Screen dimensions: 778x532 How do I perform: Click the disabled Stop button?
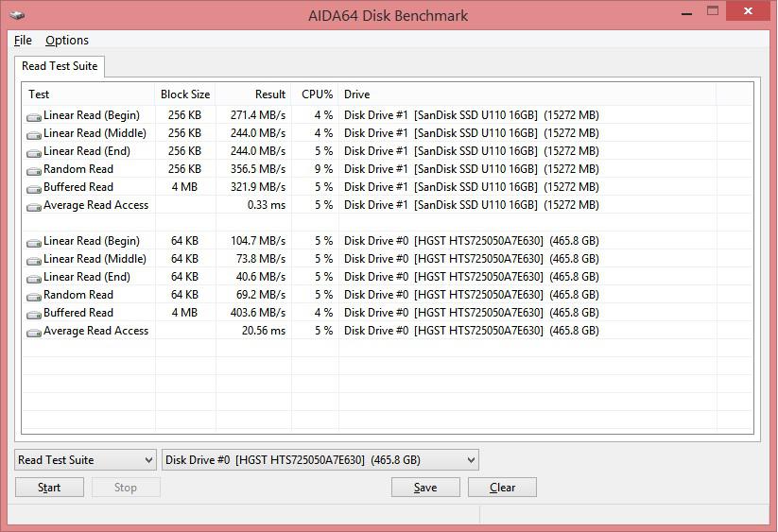coord(126,488)
